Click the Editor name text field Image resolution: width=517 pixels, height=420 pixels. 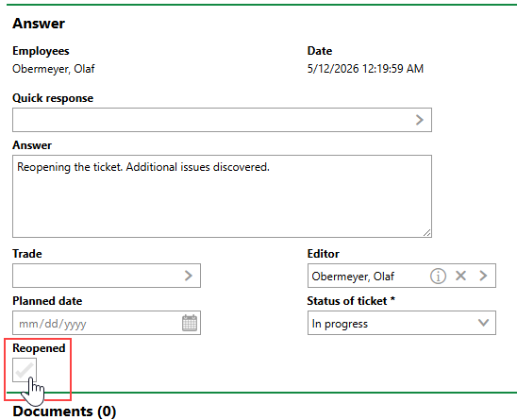(368, 276)
